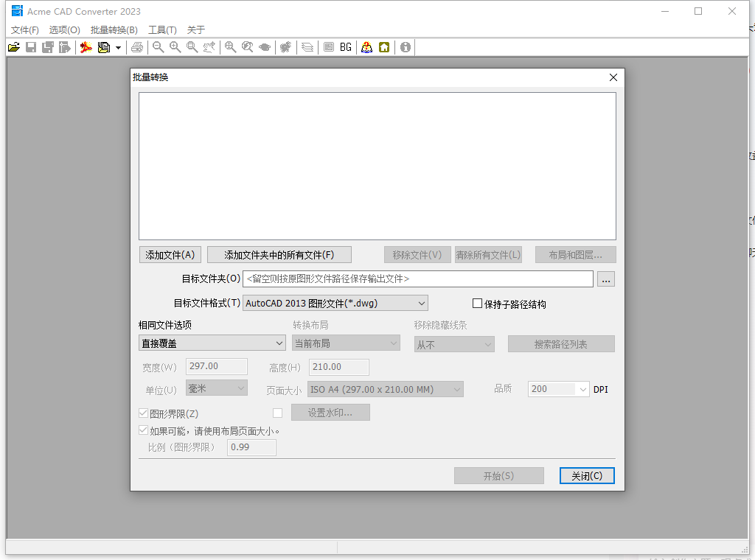Click the 关闭(C) button

tap(587, 476)
